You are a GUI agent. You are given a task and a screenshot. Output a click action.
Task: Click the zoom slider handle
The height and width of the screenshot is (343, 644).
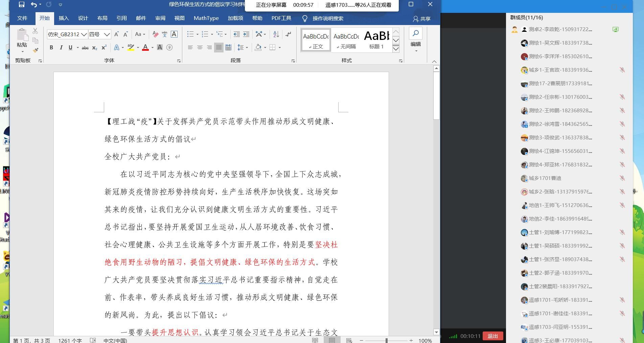tap(386, 340)
